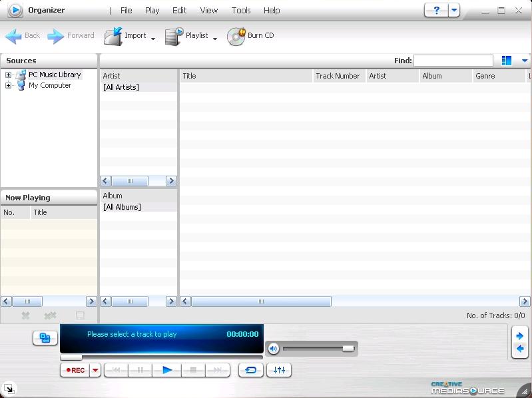Click the previous track button
This screenshot has width=532, height=398.
click(x=116, y=370)
